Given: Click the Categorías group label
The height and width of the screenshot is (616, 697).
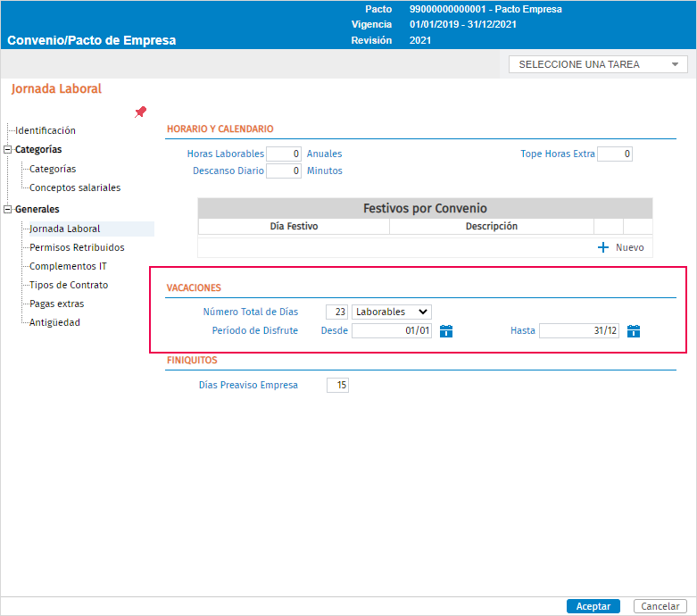Looking at the screenshot, I should 38,149.
